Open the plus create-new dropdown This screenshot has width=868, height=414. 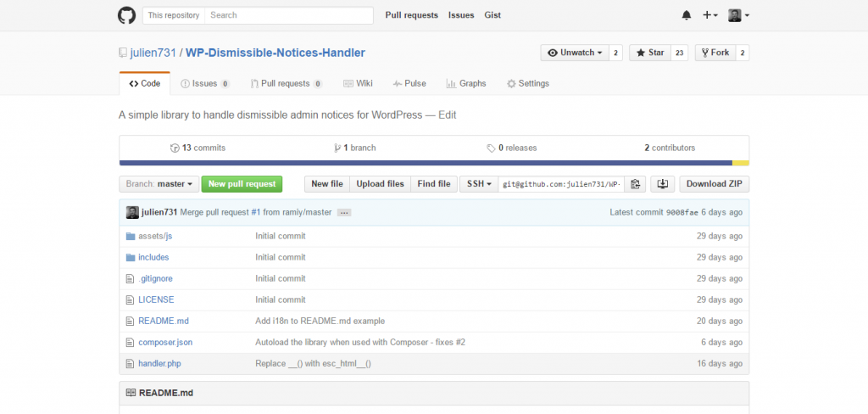pos(710,15)
